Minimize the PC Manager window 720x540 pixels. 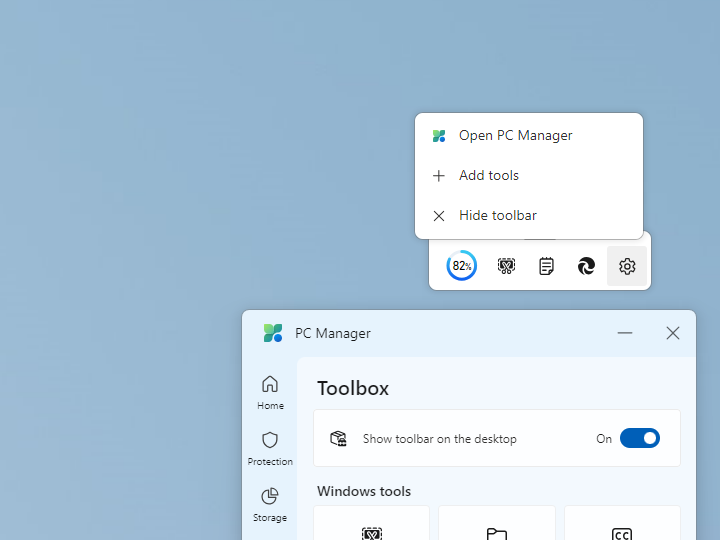pyautogui.click(x=624, y=333)
